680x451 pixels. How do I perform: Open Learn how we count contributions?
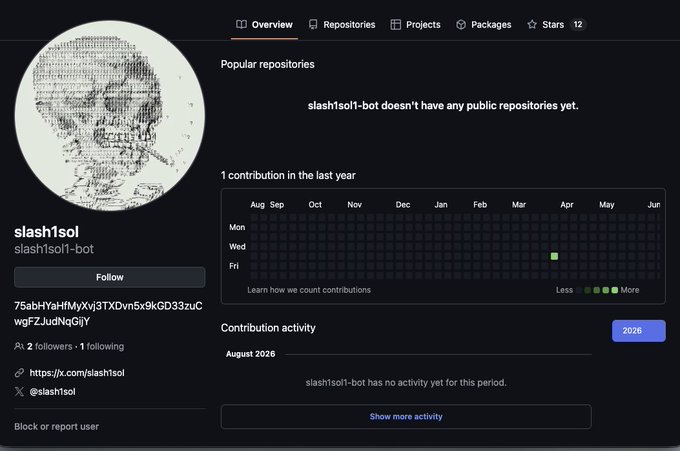pyautogui.click(x=309, y=290)
